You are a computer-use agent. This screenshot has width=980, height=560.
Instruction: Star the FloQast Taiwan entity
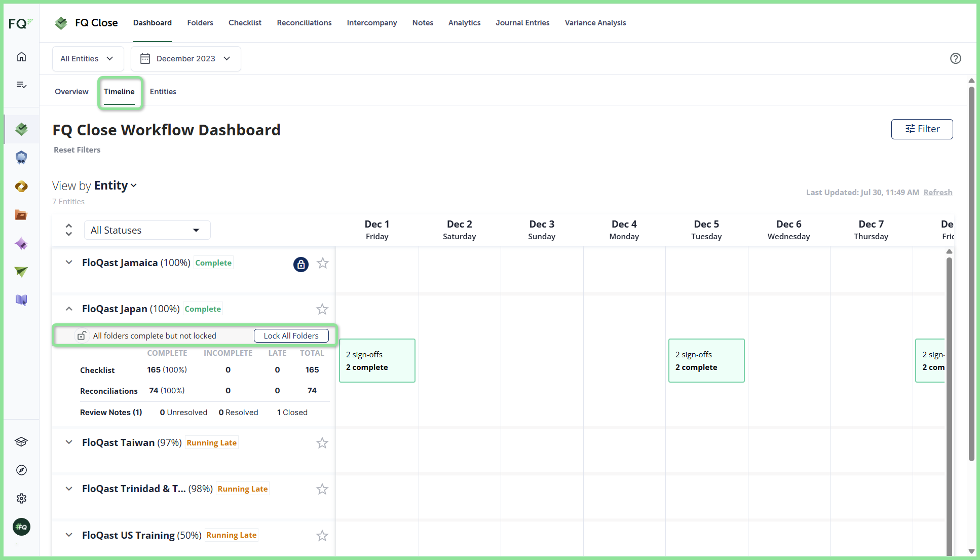coord(322,443)
